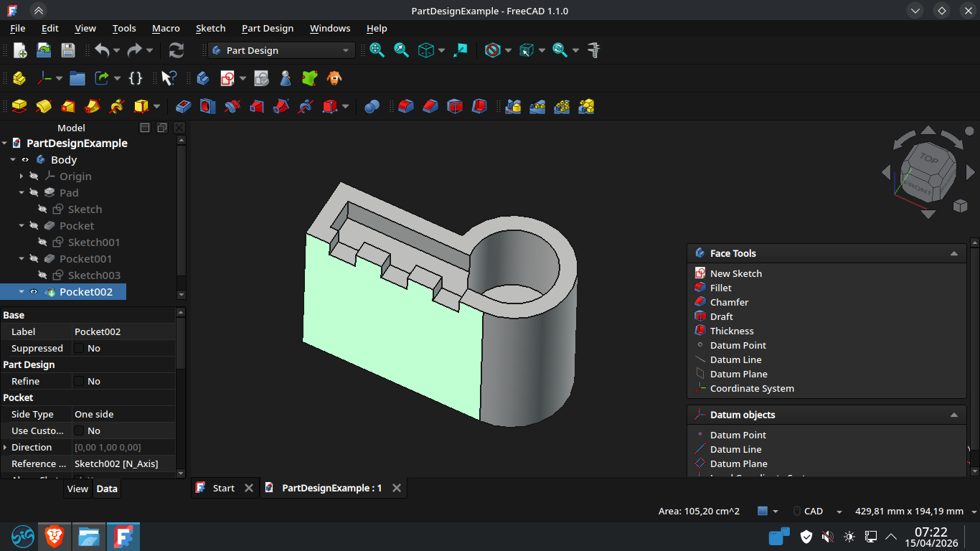Expand the Origin tree node
980x551 pixels.
coord(22,176)
